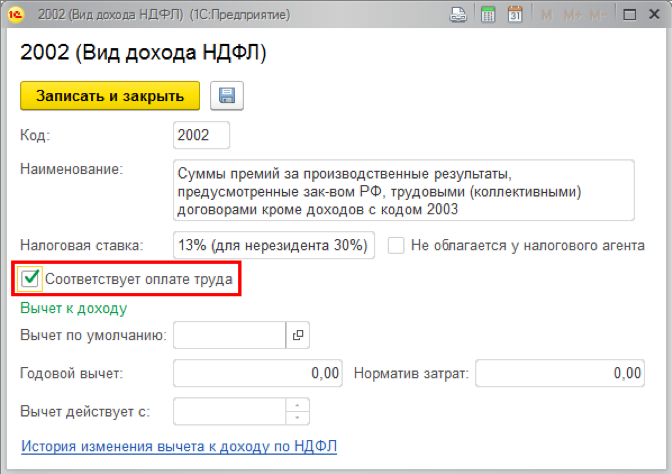Open 'История изменения вычета к доходу по НДФЛ' link
Viewport: 672px width, 474px height.
179,446
